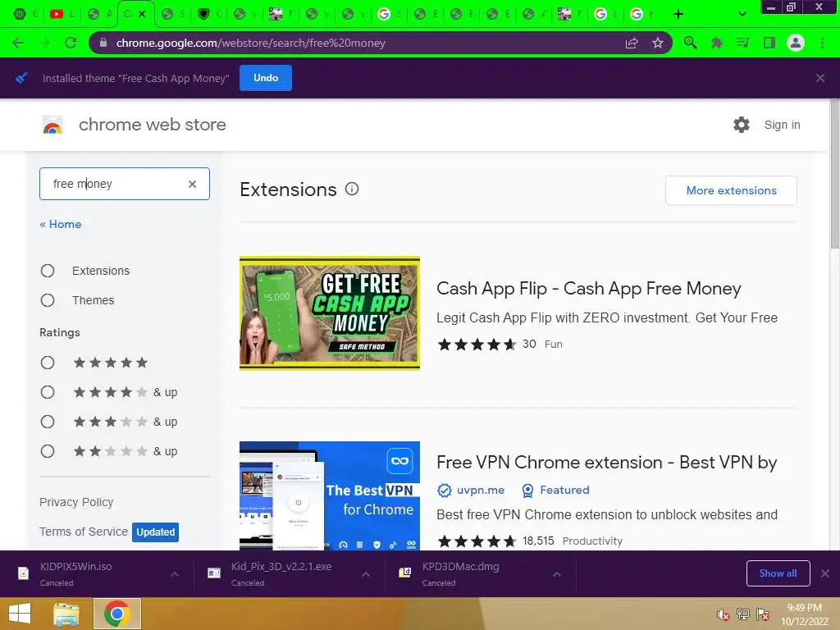This screenshot has width=840, height=630.
Task: Open File Explorer from the taskbar
Action: [66, 614]
